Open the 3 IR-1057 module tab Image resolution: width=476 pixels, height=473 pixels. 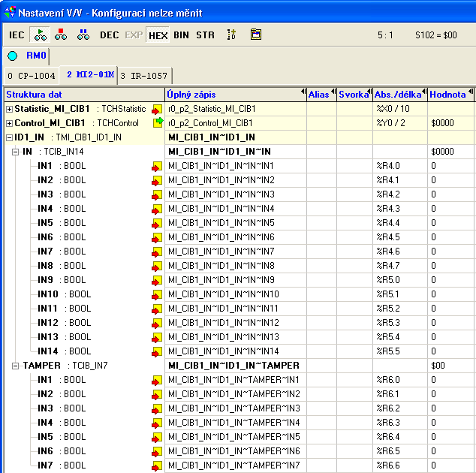coord(144,76)
